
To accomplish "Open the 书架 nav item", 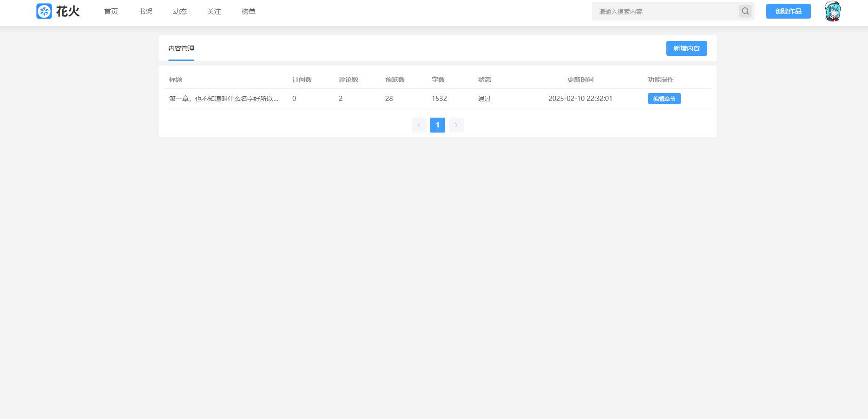I will click(x=145, y=11).
